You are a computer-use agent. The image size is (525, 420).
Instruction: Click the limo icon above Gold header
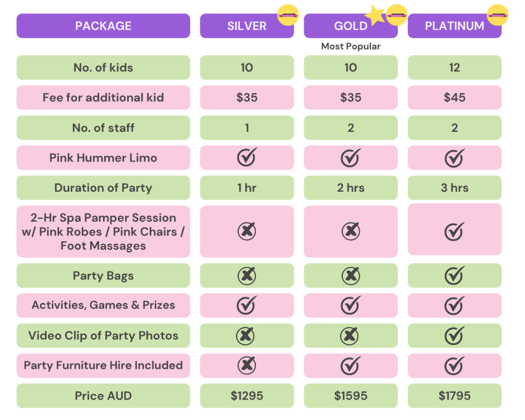(x=396, y=15)
